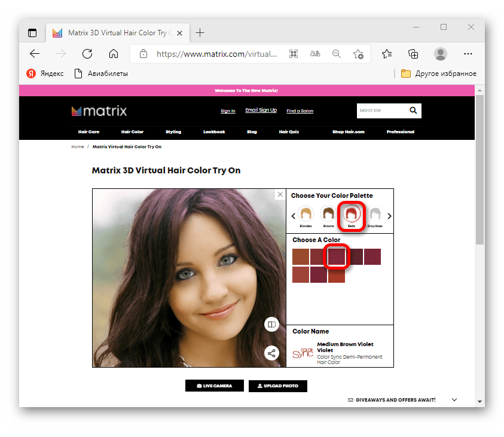Expand the Giveaways and Offers chevron
The image size is (504, 437).
point(454,400)
